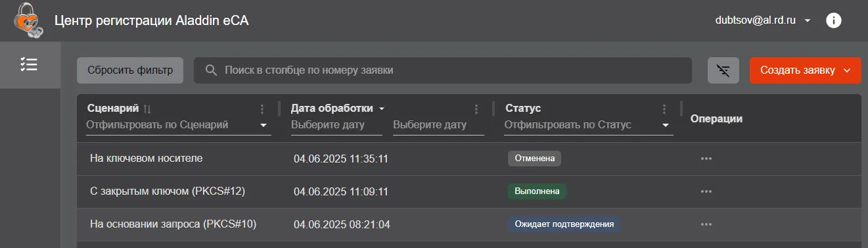868x248 pixels.
Task: Click the info circle icon
Action: point(834,20)
